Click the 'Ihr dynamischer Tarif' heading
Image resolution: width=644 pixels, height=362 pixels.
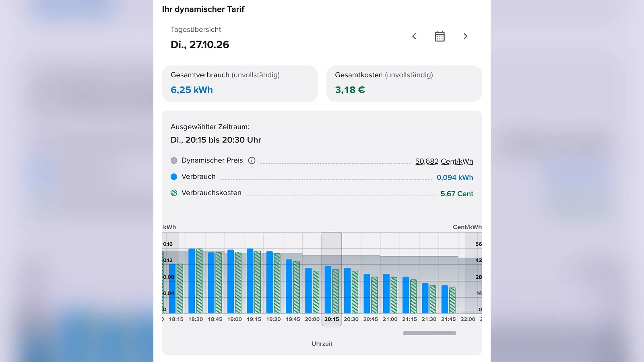pyautogui.click(x=203, y=9)
